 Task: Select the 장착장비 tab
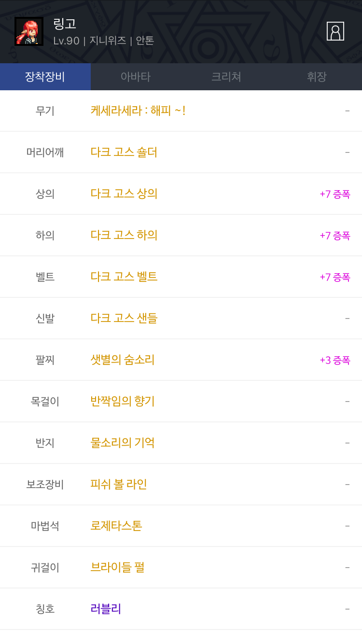45,77
